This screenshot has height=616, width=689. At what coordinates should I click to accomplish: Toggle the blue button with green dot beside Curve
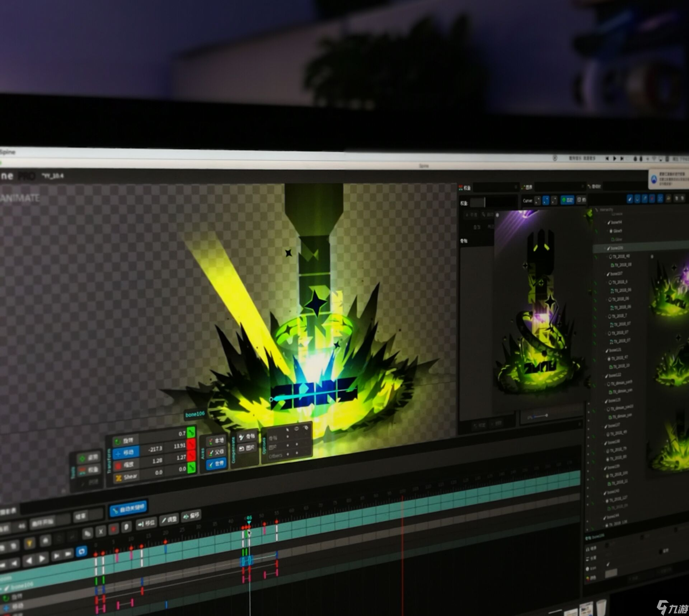[567, 200]
